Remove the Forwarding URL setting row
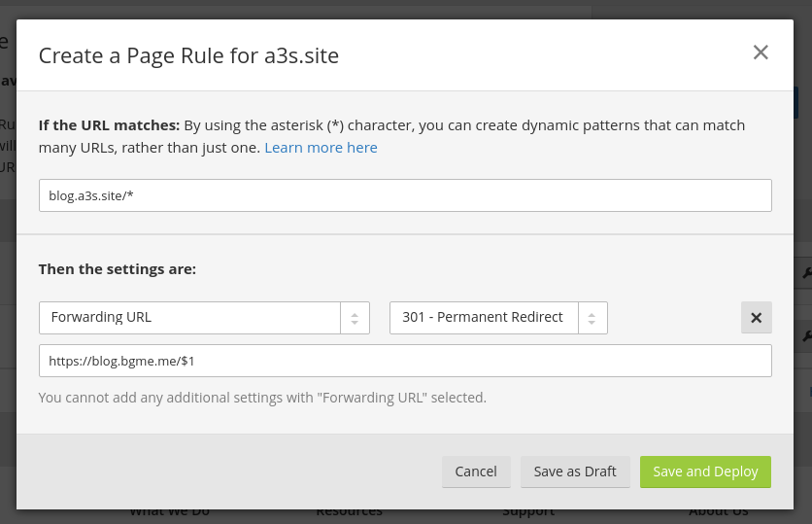This screenshot has width=812, height=524. (x=756, y=318)
